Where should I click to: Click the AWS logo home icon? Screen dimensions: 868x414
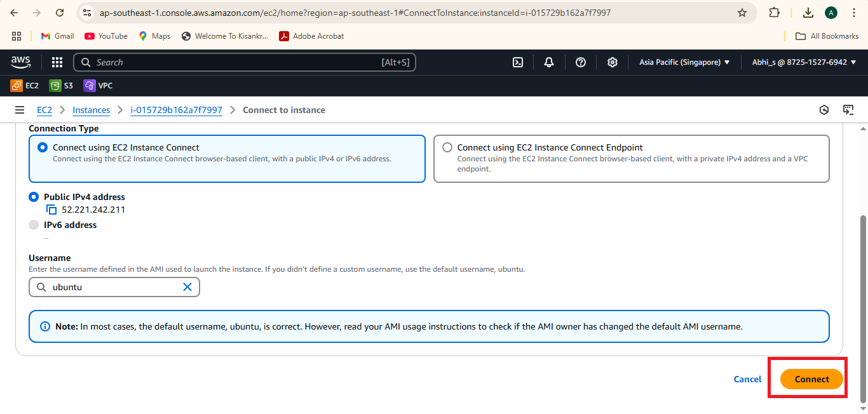(x=20, y=62)
